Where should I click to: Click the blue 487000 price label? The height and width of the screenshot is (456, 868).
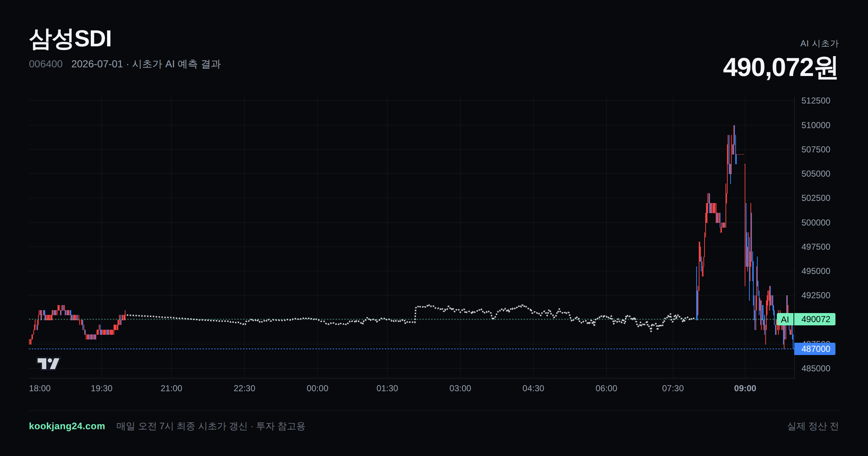pyautogui.click(x=815, y=349)
